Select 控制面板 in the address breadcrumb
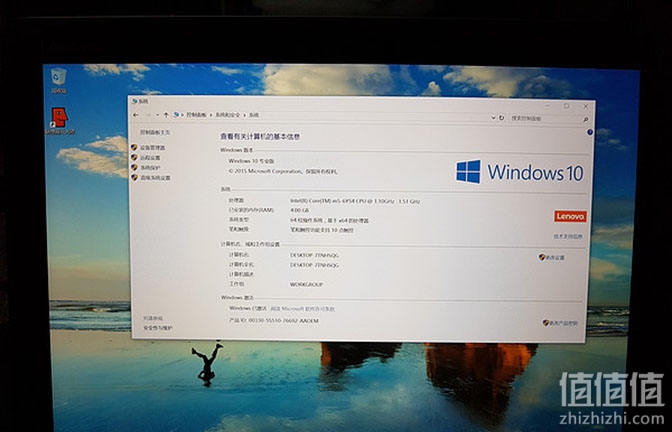This screenshot has height=432, width=672. [196, 115]
